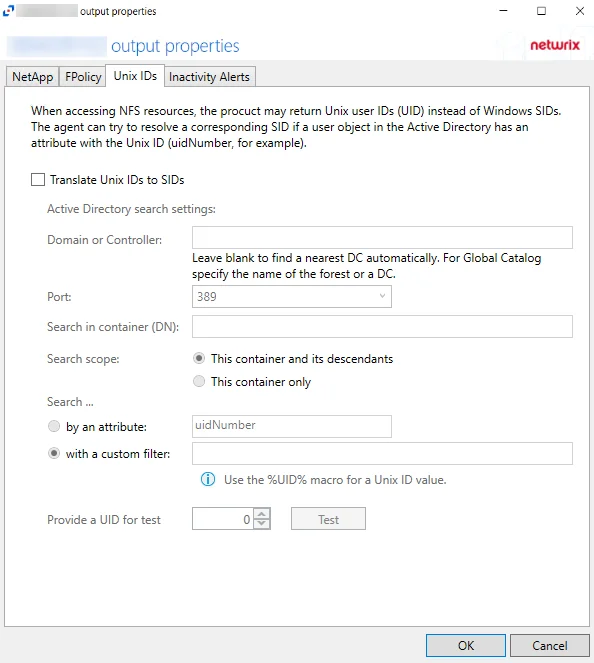Click the info icon beside the %UID% macro hint
Viewport: 594px width, 663px height.
208,479
